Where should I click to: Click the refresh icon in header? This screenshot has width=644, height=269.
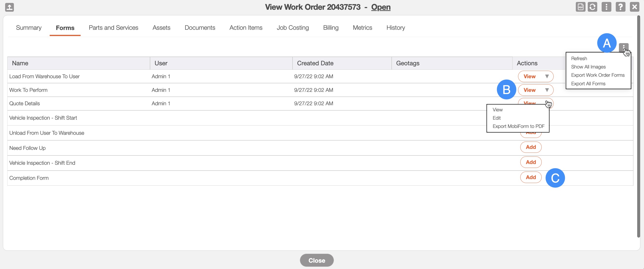[x=592, y=7]
